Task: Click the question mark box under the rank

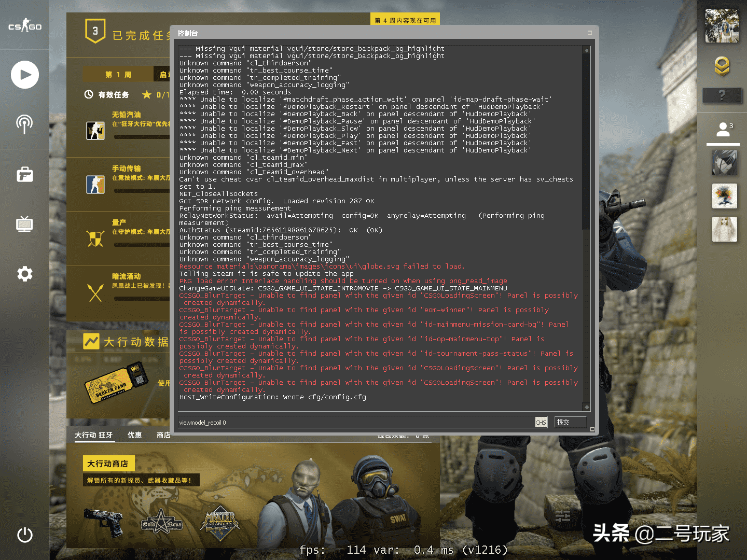Action: click(x=722, y=95)
